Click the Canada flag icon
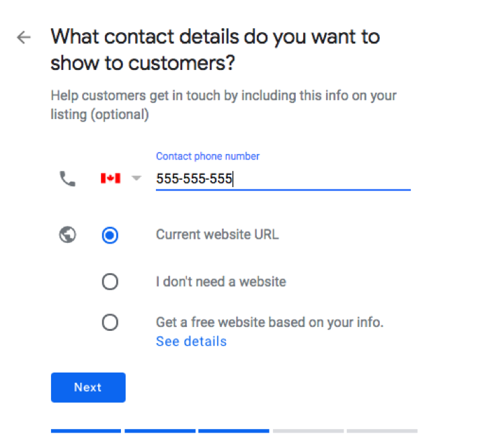The width and height of the screenshot is (478, 448). 110,179
